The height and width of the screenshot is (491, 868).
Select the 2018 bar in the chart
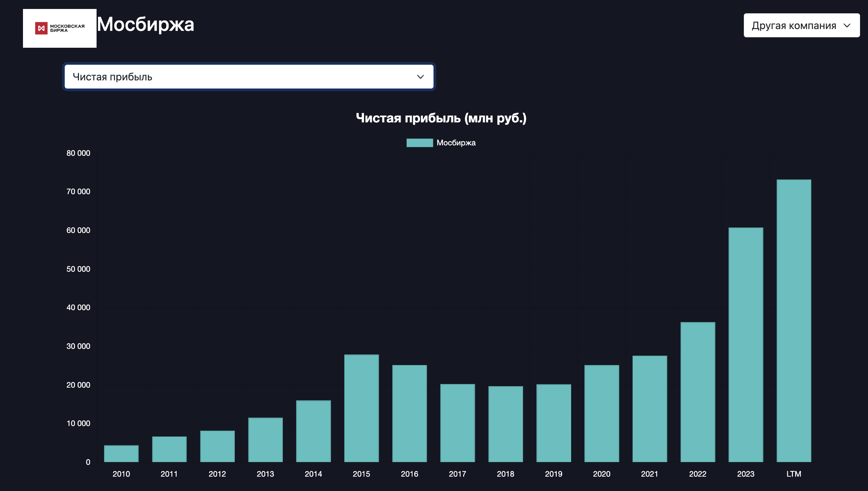tap(506, 424)
